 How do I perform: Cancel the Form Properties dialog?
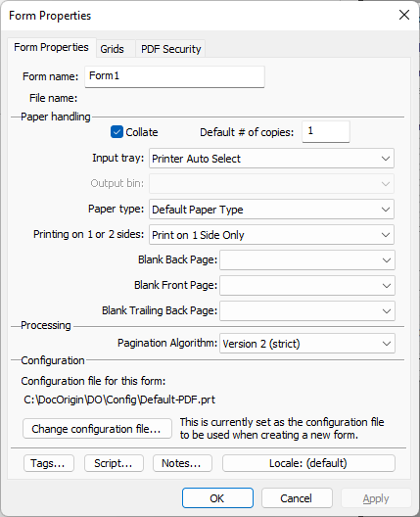click(297, 498)
